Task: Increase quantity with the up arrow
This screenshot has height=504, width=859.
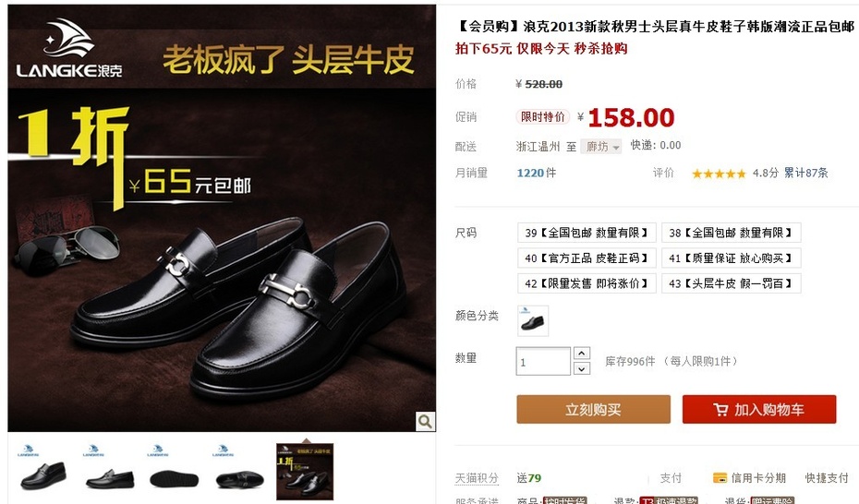Action: (581, 354)
